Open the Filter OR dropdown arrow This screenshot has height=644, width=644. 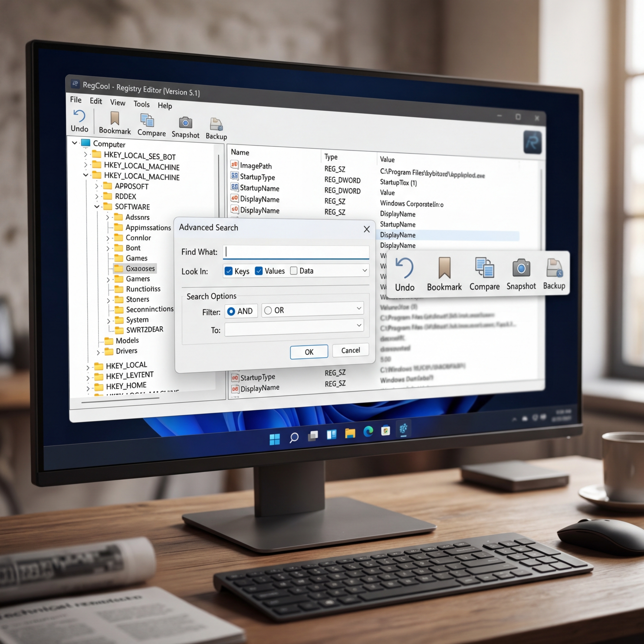pyautogui.click(x=359, y=308)
